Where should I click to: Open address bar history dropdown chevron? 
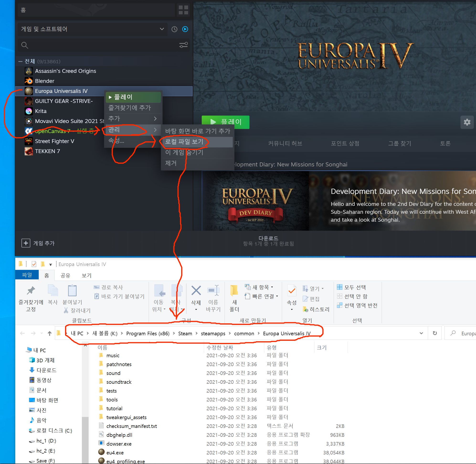(x=421, y=333)
